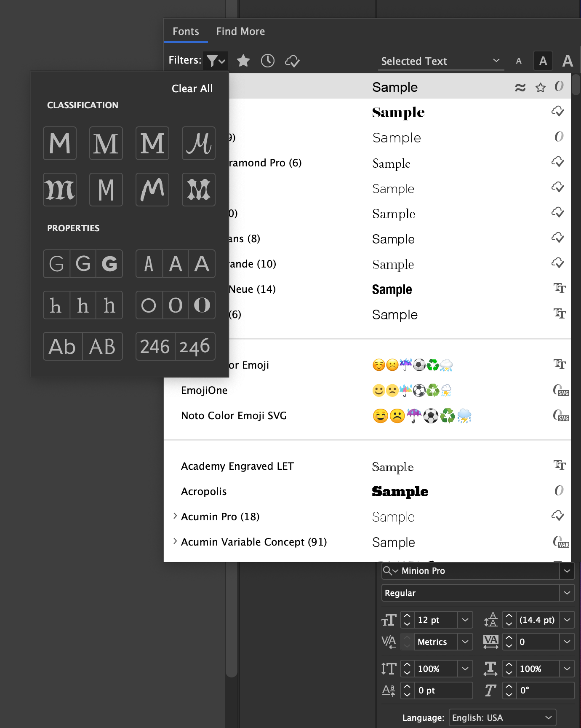581x728 pixels.
Task: Activate the Acumin Pro cloud icon
Action: (558, 516)
